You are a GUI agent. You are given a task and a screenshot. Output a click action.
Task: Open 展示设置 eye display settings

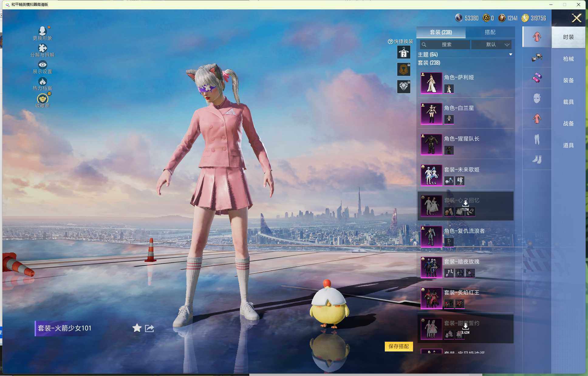[x=43, y=65]
